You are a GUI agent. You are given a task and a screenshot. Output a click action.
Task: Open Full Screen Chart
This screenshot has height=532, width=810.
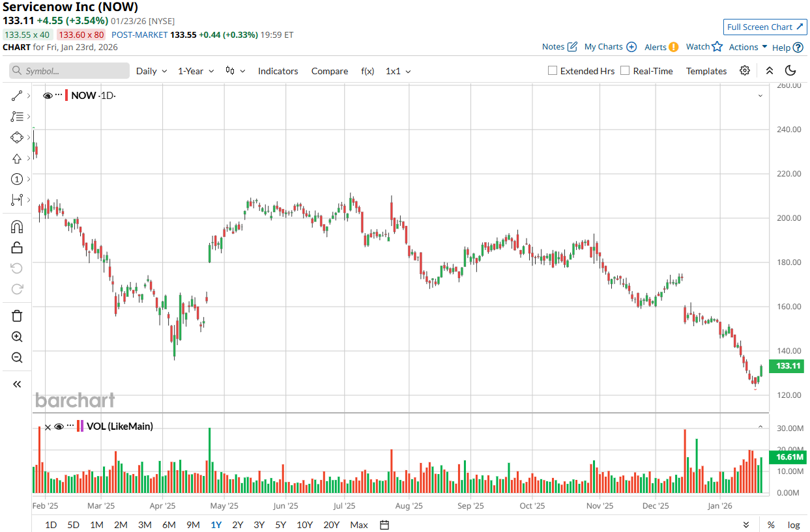[765, 27]
